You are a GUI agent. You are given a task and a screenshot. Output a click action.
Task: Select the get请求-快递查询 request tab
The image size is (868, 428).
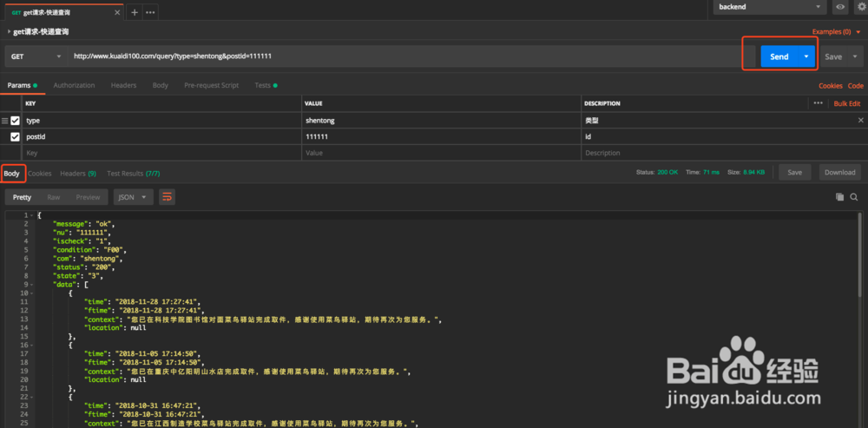click(x=63, y=12)
